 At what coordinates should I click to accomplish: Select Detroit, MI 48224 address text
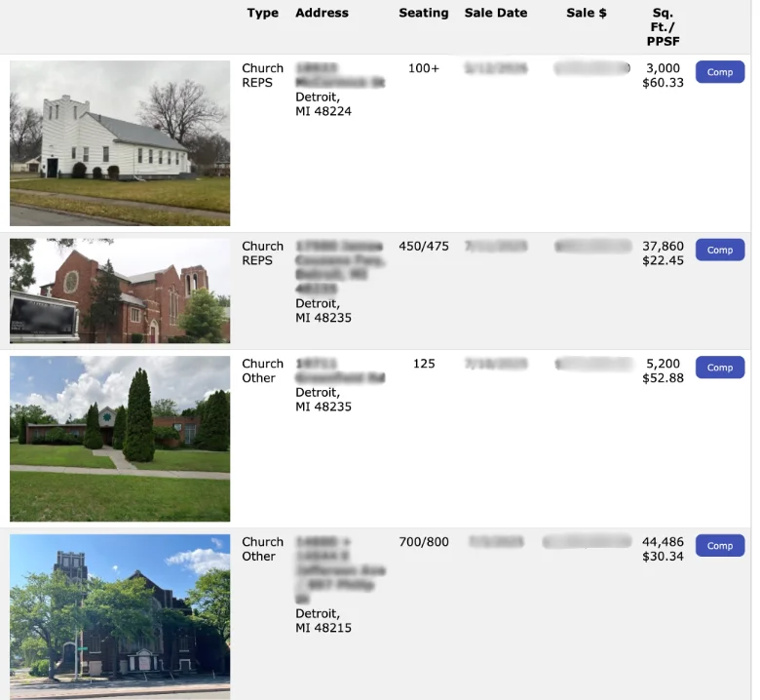coord(323,104)
